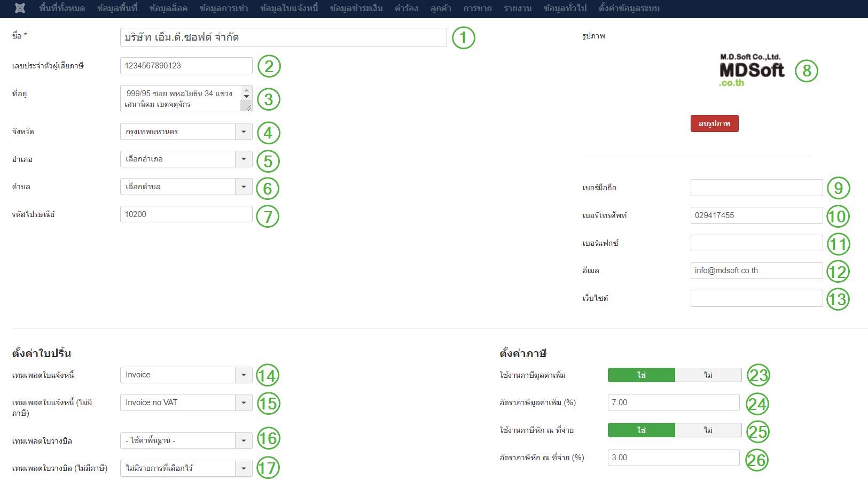Screen dimensions: 868x480
Task: Set VAT usage to ใช่
Action: pos(642,375)
